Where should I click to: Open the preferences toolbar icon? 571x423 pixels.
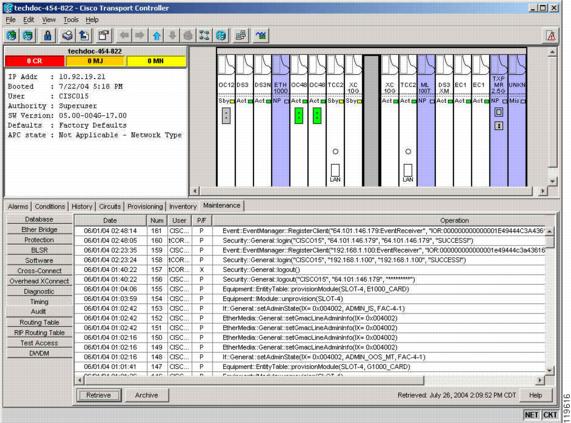tap(104, 35)
